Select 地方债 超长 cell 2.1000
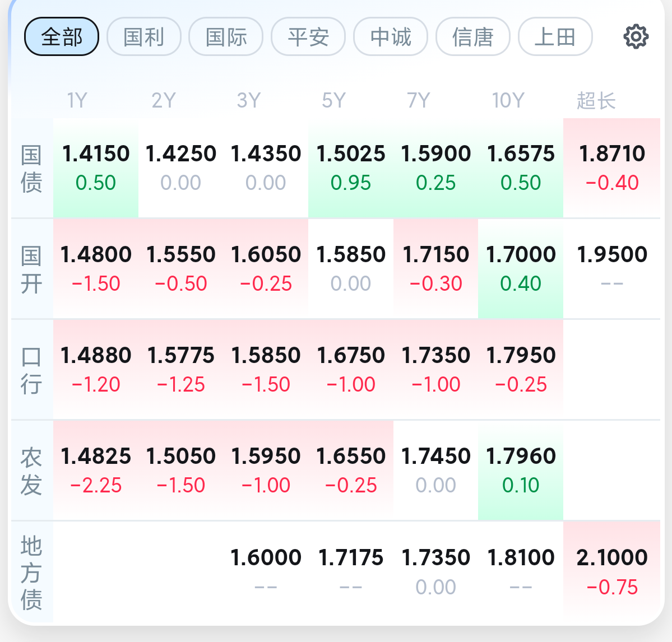This screenshot has width=672, height=642. (x=611, y=572)
